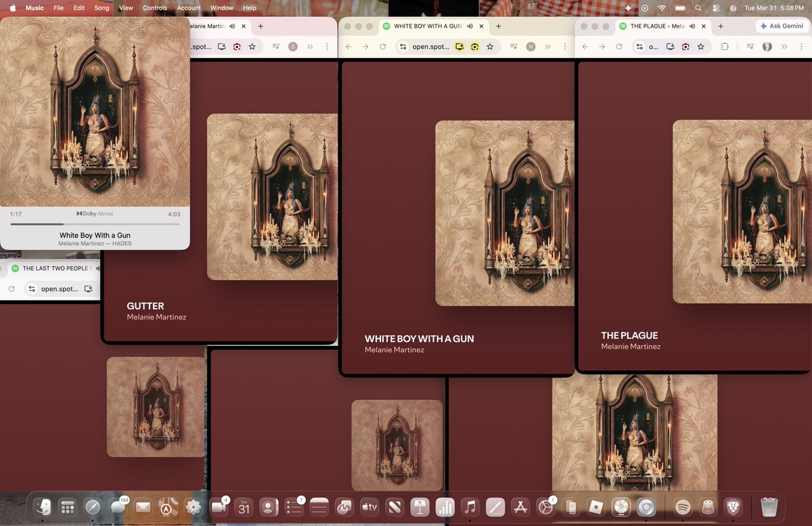
Task: Open new tab in THE PLAGUE window
Action: click(x=721, y=26)
